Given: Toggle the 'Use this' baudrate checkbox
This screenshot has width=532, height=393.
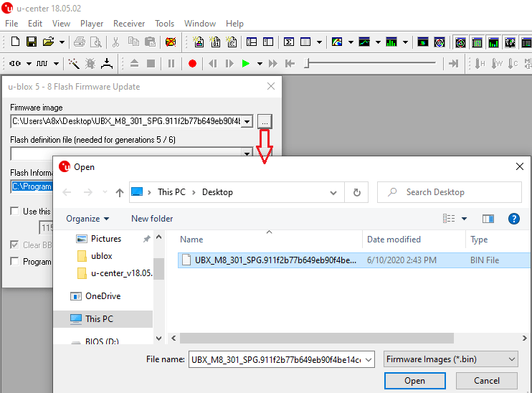Looking at the screenshot, I should pos(14,211).
